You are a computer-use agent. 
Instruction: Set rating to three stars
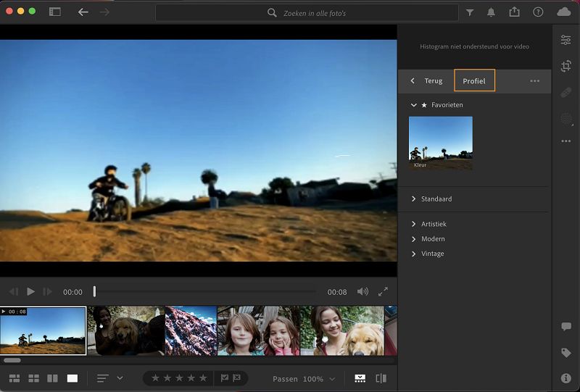click(x=179, y=378)
